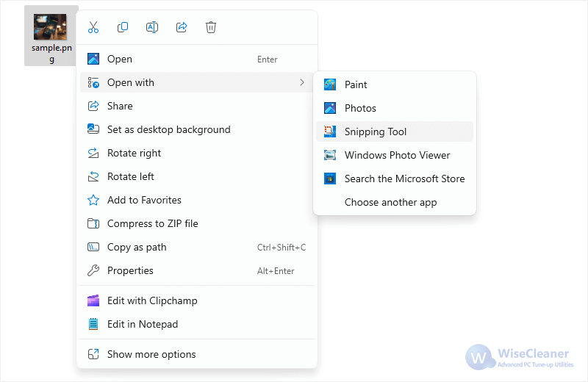
Task: Select Share menu entry
Action: click(197, 106)
